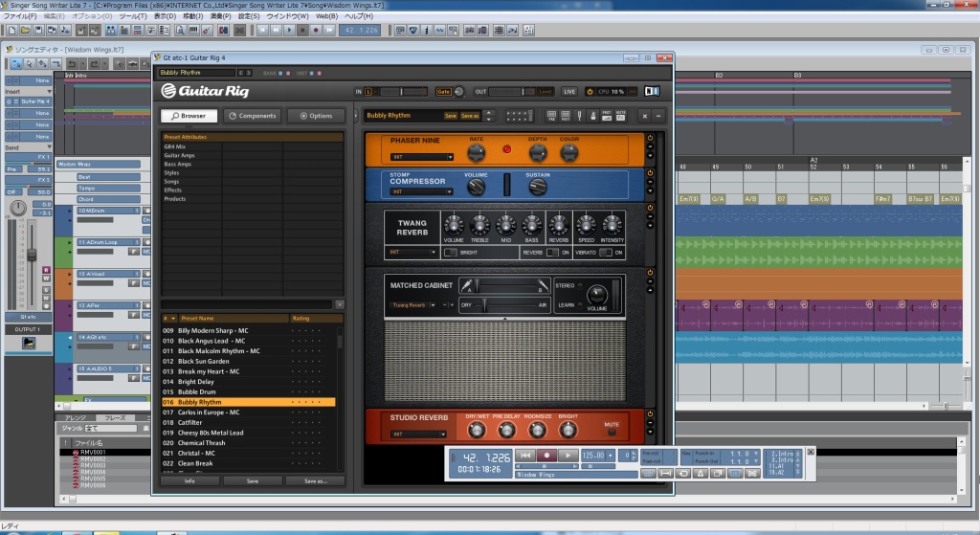Toggle Twang Reverb power button
Viewport: 980px width, 535px height.
click(650, 208)
